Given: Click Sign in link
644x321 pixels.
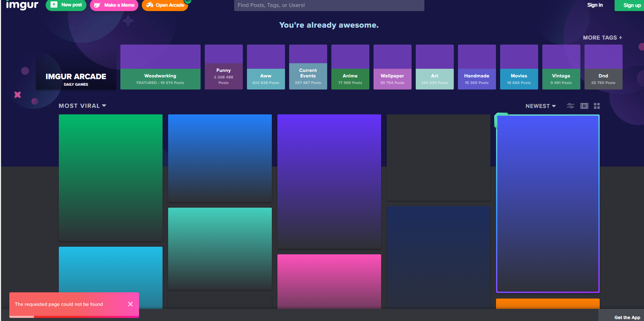Looking at the screenshot, I should pyautogui.click(x=595, y=5).
